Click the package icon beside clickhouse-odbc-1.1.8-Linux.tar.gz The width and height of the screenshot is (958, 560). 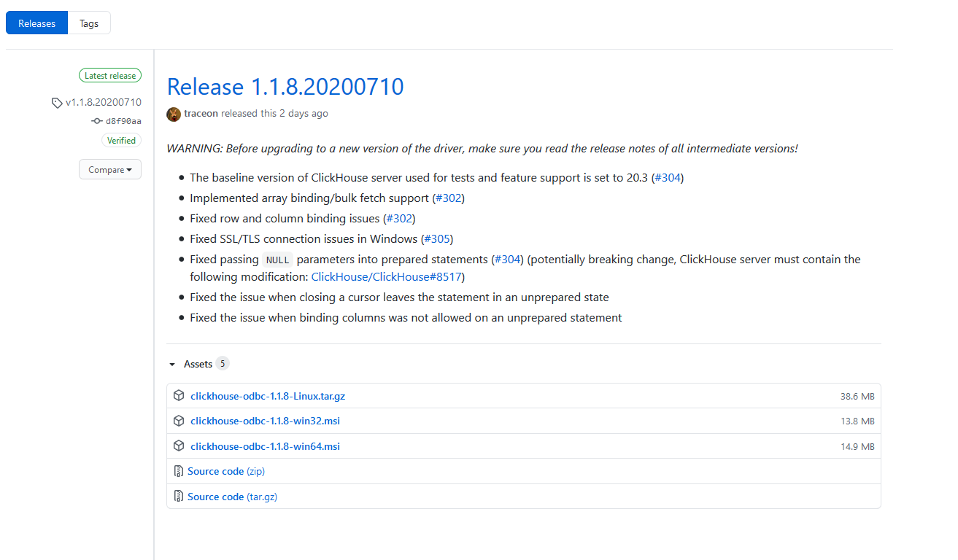tap(179, 394)
